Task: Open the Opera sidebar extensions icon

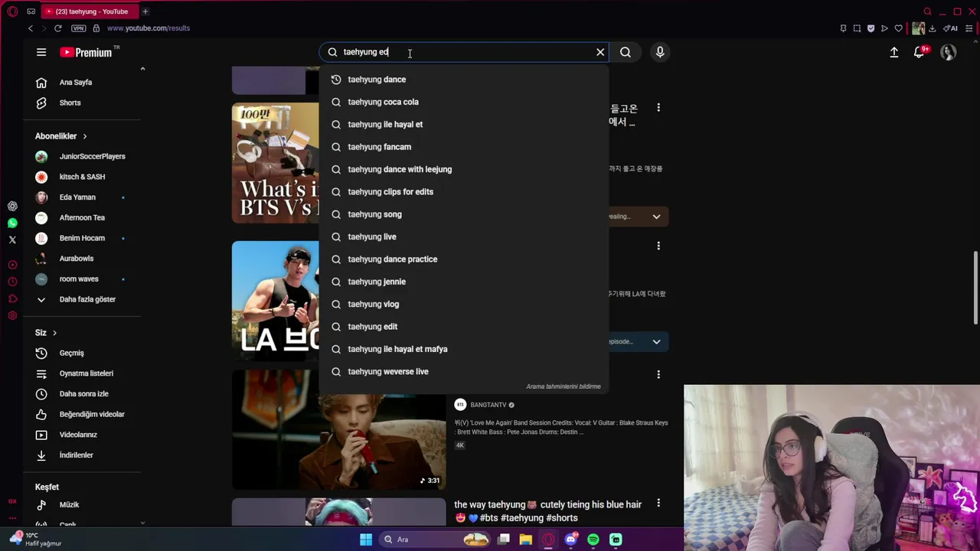Action: (12, 298)
